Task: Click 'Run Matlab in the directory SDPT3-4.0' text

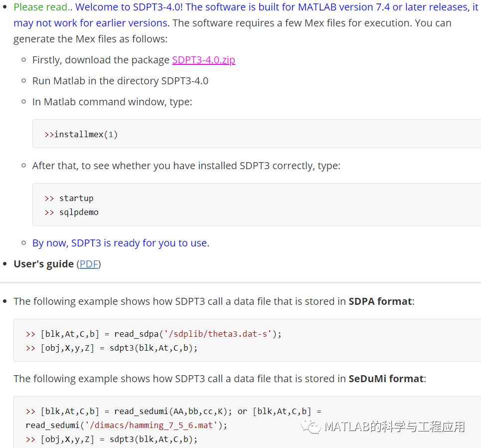Action: (x=120, y=81)
